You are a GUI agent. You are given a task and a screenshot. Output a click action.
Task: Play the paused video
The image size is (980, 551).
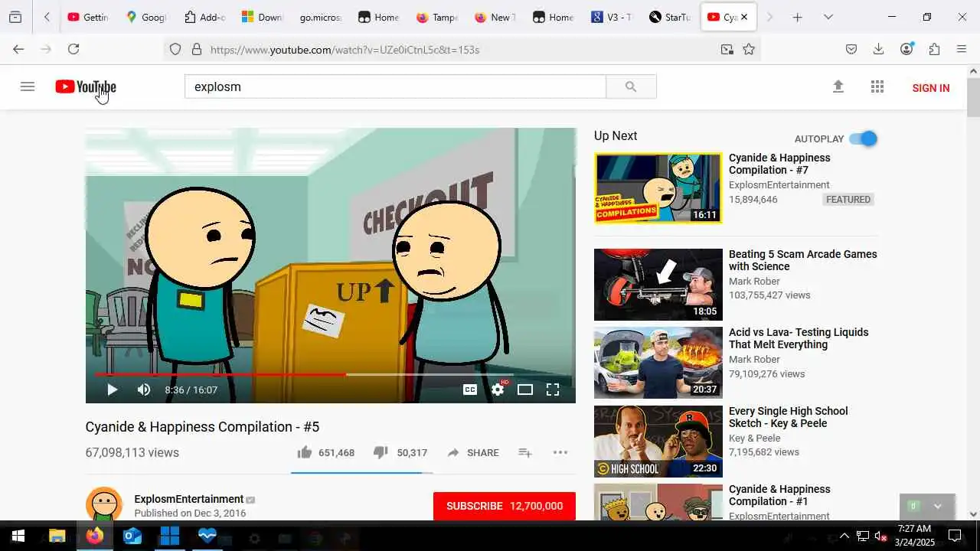pos(112,390)
